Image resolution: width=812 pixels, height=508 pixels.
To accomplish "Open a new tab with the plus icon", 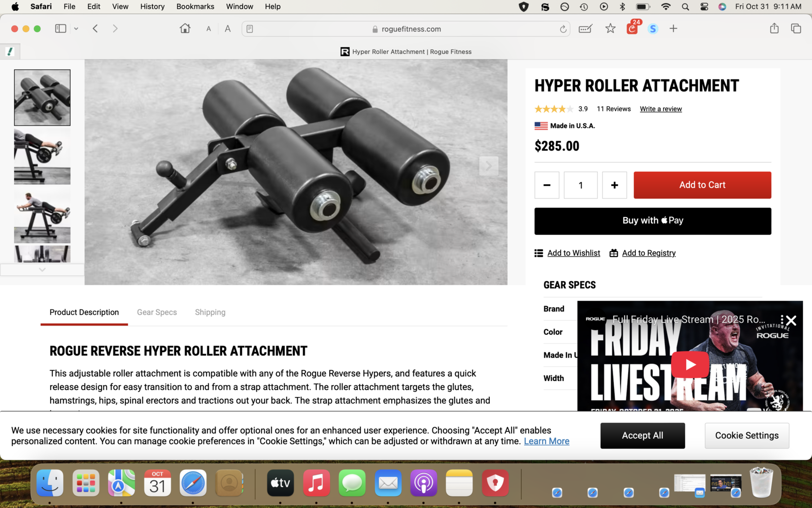I will [673, 28].
